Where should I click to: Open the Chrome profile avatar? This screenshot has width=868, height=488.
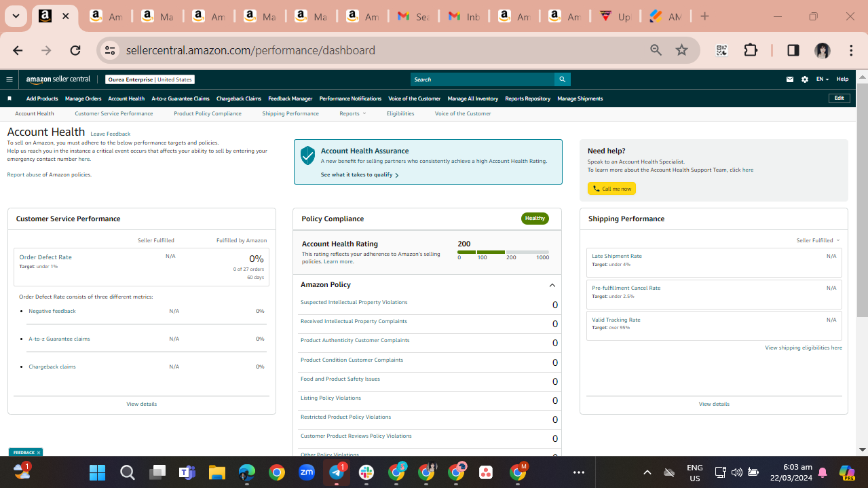click(823, 50)
